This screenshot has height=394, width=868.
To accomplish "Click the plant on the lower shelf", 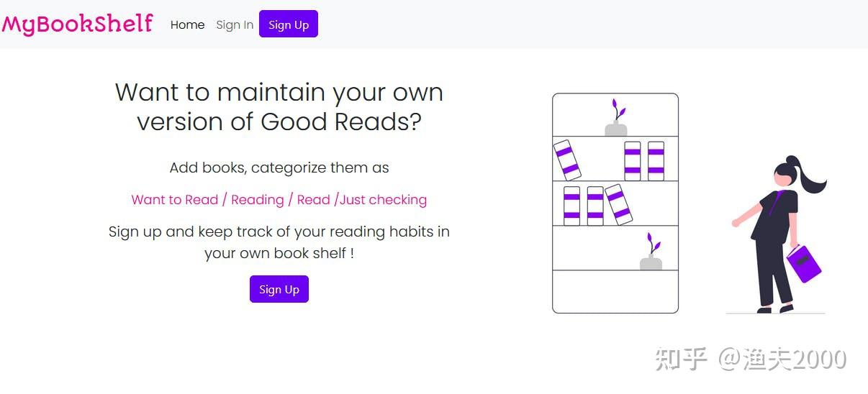I will click(651, 252).
